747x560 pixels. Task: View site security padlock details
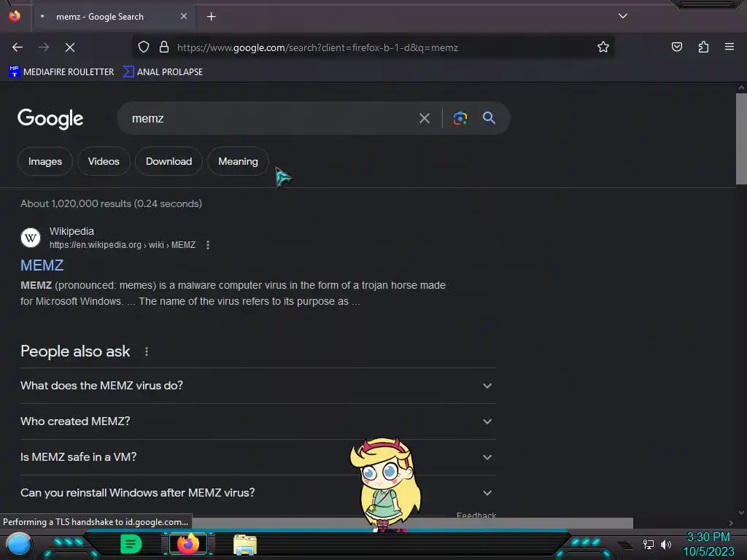164,47
